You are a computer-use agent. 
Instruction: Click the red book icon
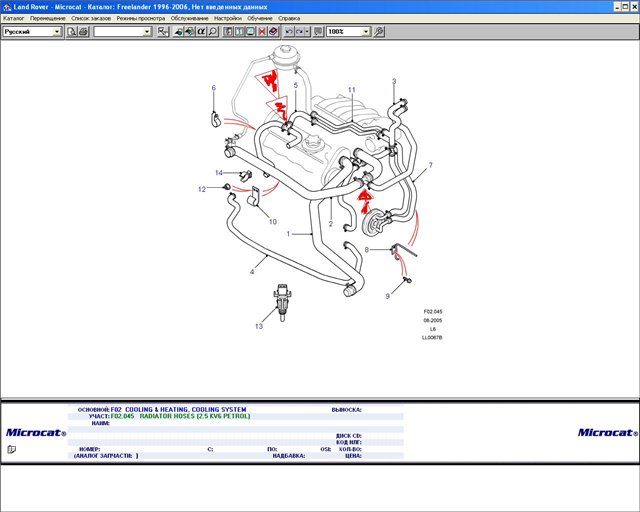(x=273, y=32)
